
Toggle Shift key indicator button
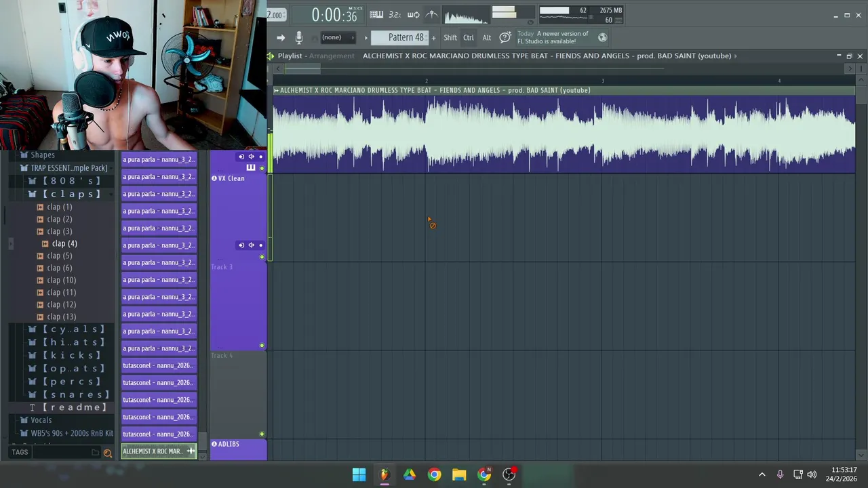[x=450, y=38]
